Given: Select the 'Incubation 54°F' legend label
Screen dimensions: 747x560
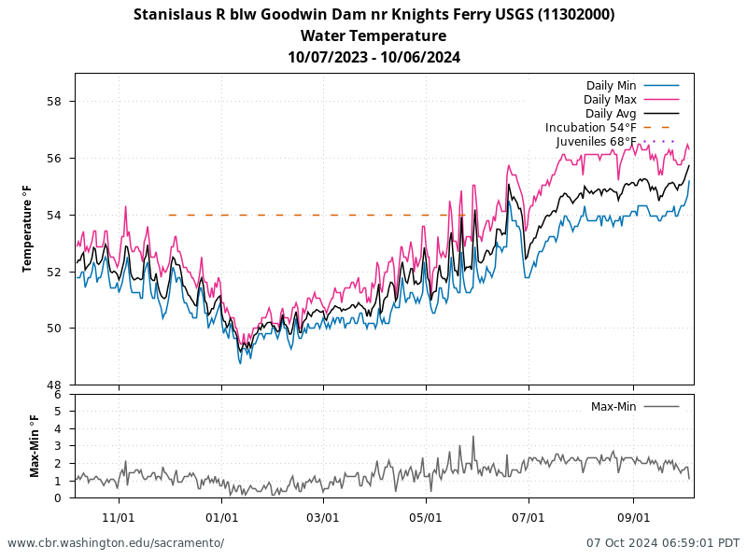Looking at the screenshot, I should point(591,128).
